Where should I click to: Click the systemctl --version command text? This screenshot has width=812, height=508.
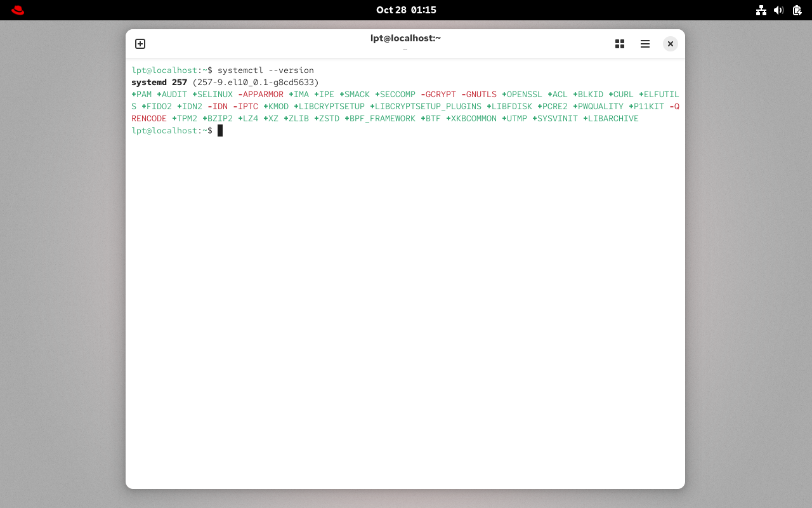267,70
